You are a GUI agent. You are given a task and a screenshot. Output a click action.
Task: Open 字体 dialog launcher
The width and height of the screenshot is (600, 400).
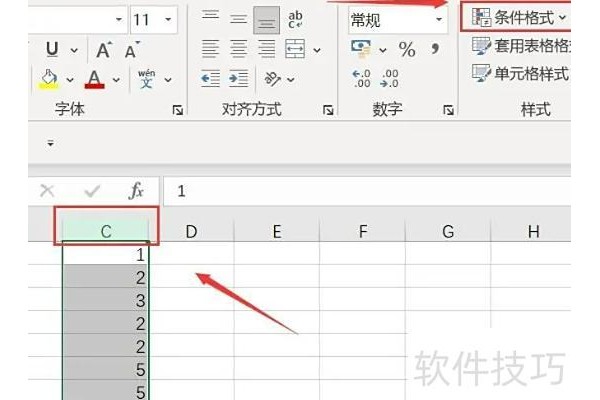[x=178, y=110]
